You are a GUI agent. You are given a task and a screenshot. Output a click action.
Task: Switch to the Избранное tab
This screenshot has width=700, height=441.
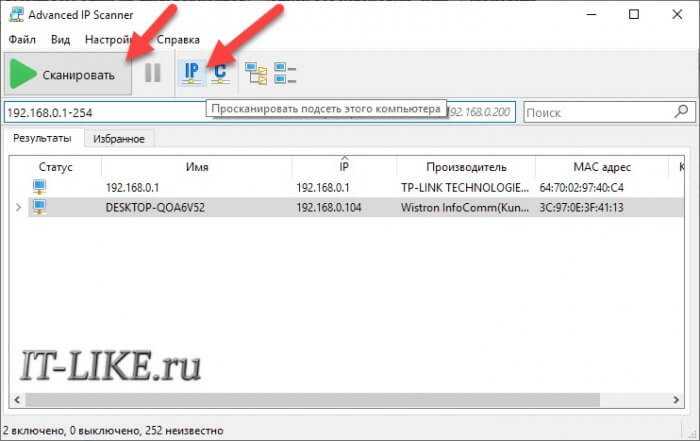tap(119, 139)
